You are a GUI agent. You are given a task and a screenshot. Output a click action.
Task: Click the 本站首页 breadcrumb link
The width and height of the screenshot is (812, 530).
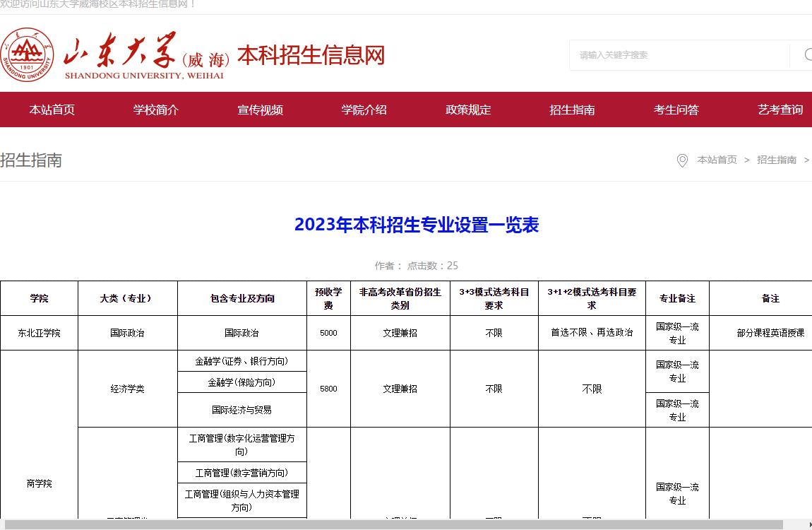[x=717, y=160]
